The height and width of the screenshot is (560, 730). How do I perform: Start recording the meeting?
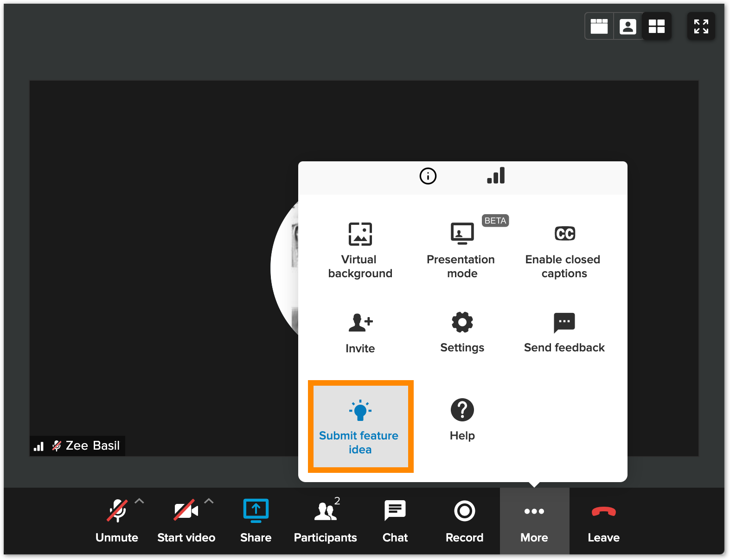click(x=465, y=521)
